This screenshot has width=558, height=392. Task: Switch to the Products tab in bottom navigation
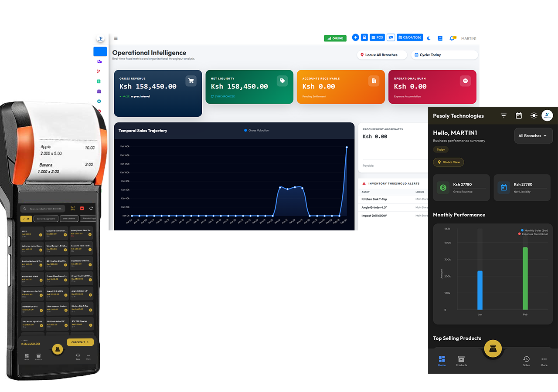(x=461, y=361)
